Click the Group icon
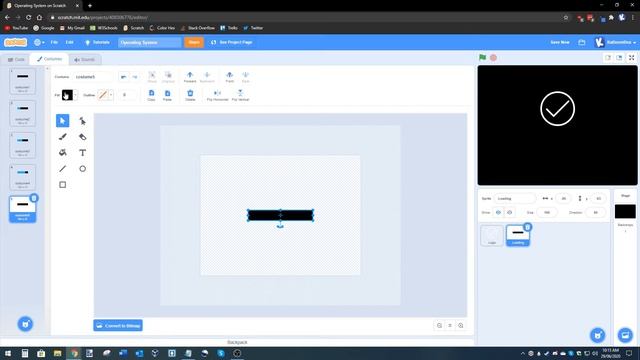640x360 pixels. (x=152, y=77)
